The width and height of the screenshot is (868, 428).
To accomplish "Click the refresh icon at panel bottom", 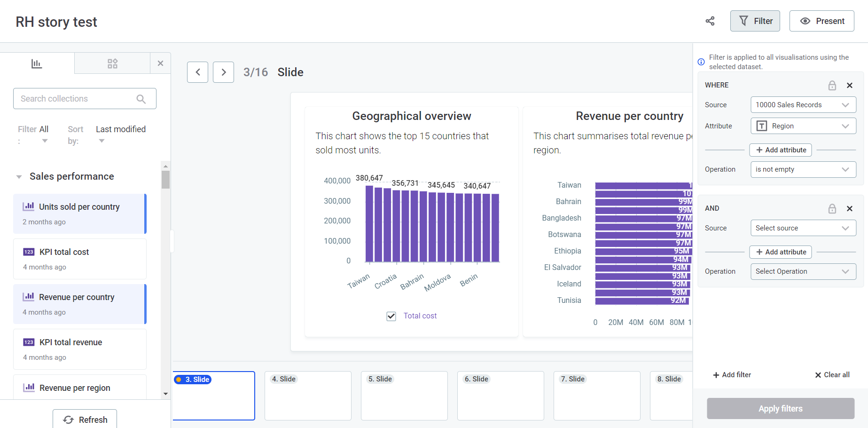I will pos(69,420).
